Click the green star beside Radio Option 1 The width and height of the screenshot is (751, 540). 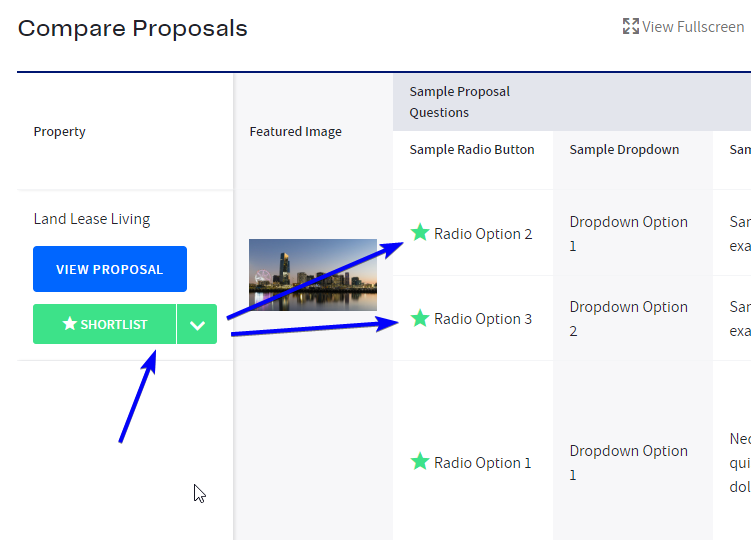tap(420, 462)
